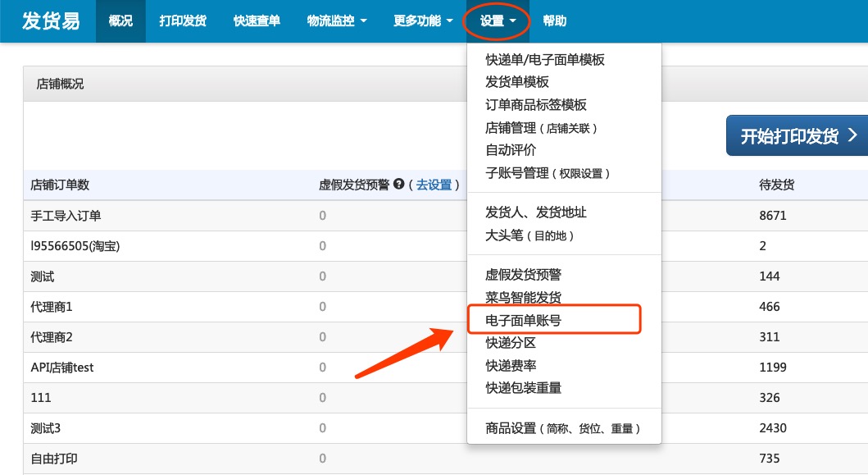The image size is (868, 475).
Task: Open the 帮助 navigation item
Action: [555, 21]
